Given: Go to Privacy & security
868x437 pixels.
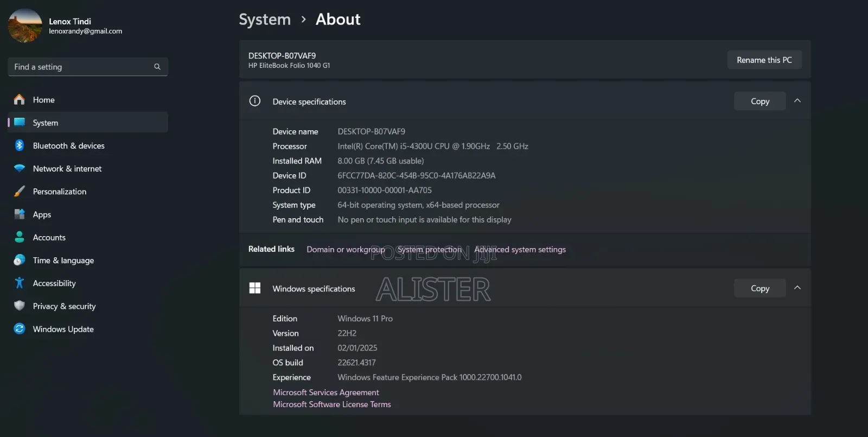Looking at the screenshot, I should click(x=88, y=306).
